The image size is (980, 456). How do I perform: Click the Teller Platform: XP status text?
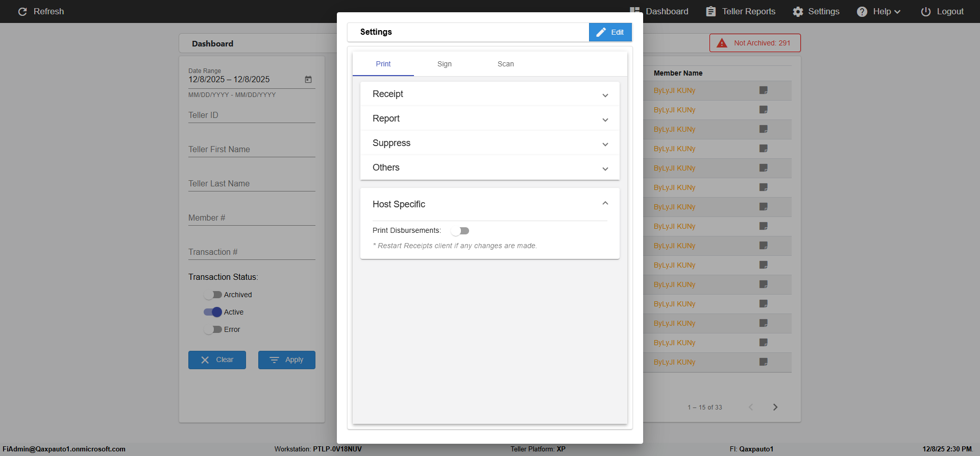[x=538, y=449]
